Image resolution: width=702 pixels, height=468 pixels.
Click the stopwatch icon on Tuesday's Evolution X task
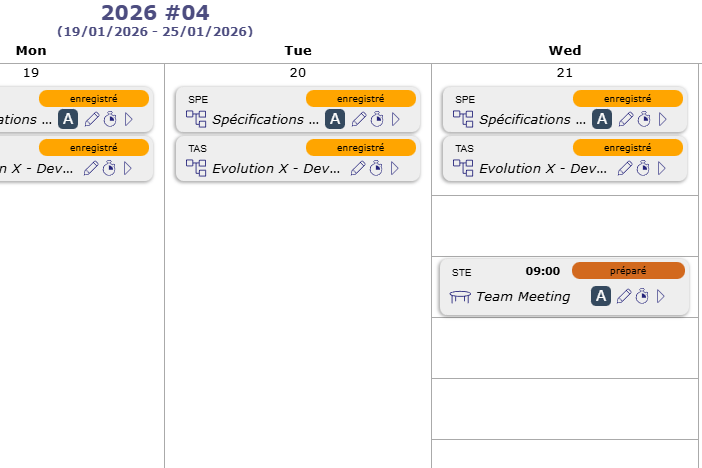coord(377,168)
